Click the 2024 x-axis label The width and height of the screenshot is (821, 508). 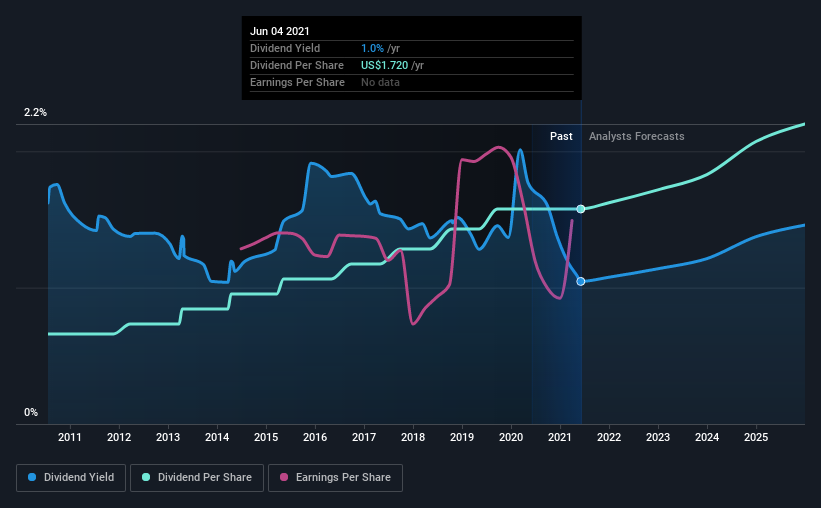point(707,437)
